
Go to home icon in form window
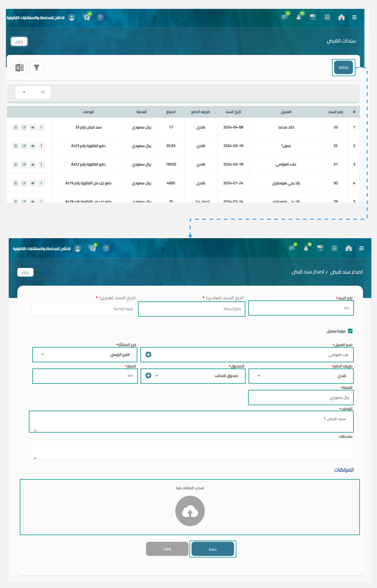[x=348, y=248]
